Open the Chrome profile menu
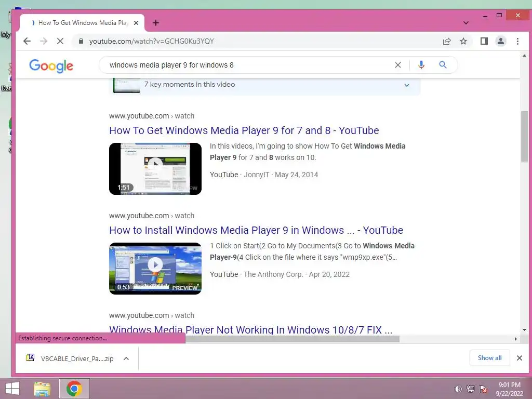This screenshot has height=399, width=532. point(501,42)
